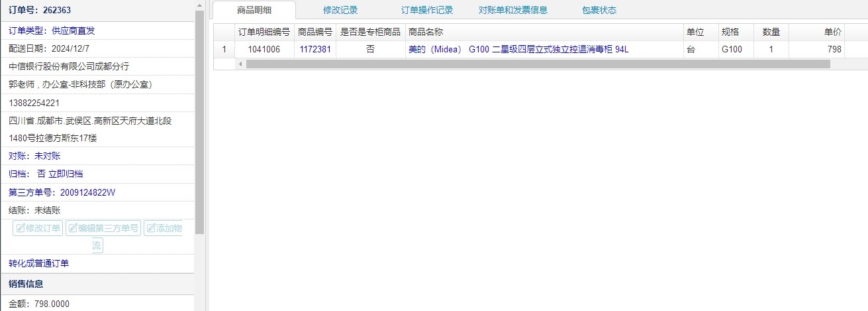
Task: Click the 修改订单 button
Action: click(38, 228)
